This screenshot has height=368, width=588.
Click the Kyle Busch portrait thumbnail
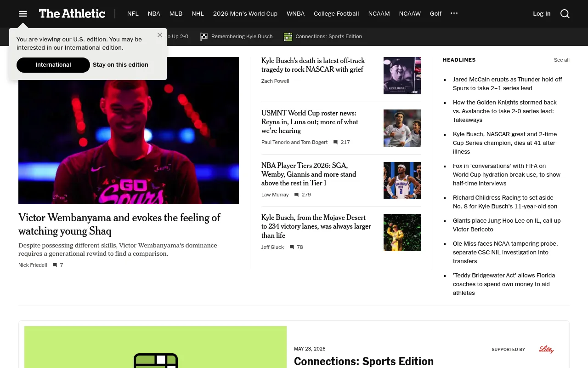pyautogui.click(x=402, y=75)
